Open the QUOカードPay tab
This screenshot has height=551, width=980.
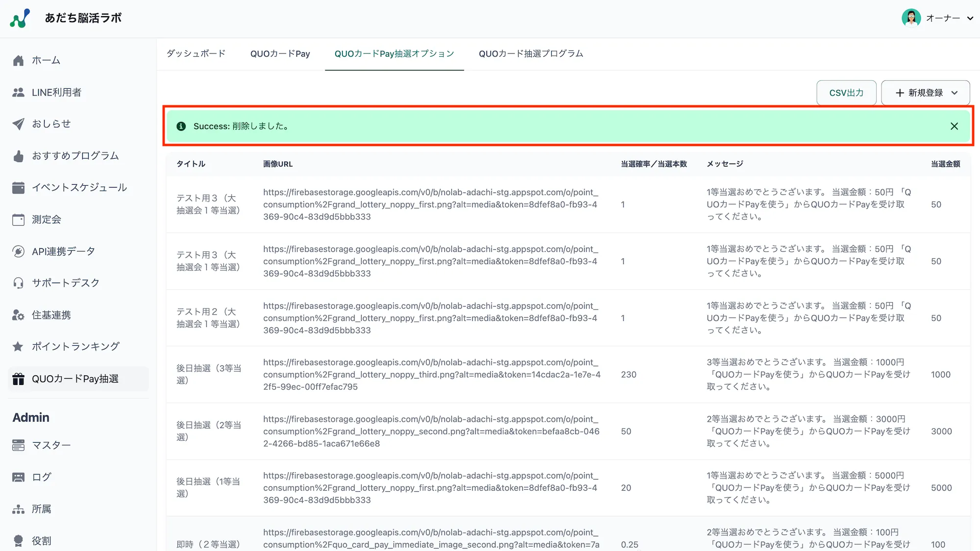[x=280, y=54]
